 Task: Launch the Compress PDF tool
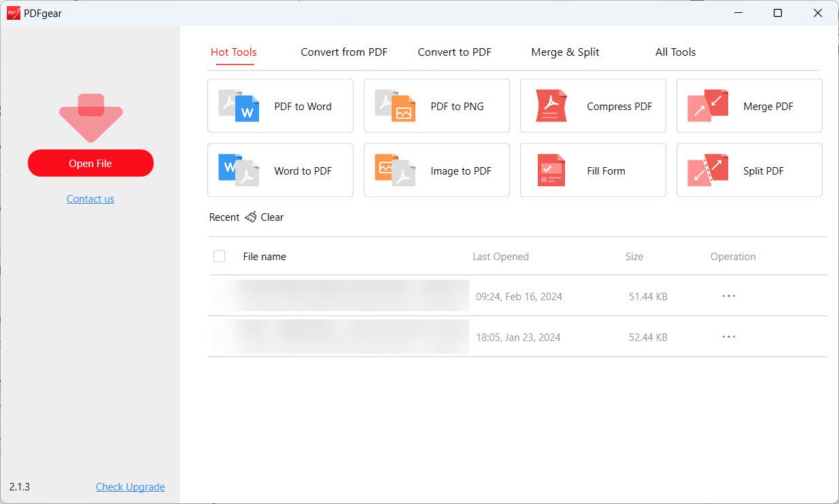pos(592,106)
